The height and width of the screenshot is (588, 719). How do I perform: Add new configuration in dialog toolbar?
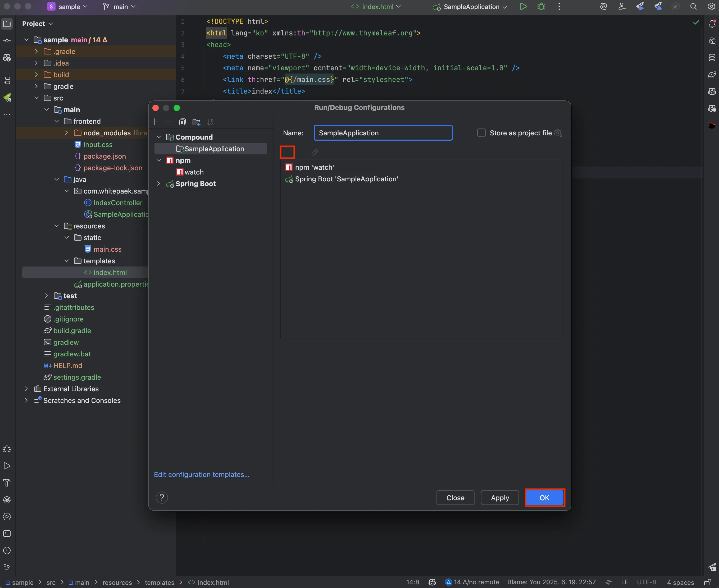[x=155, y=122]
